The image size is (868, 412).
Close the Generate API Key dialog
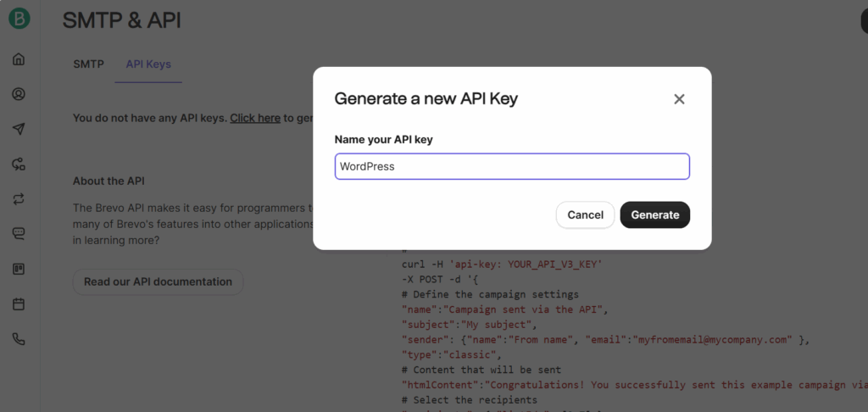click(679, 99)
